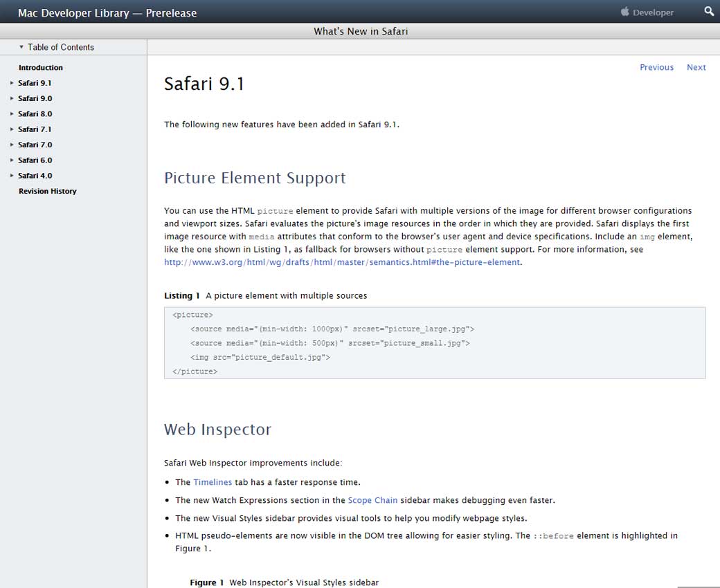
Task: Open the Revision History entry
Action: click(47, 191)
